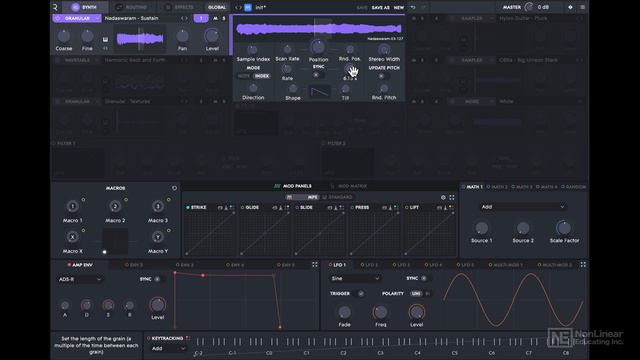640x360 pixels.
Task: Adjust the Sample Index knob
Action: 253,50
